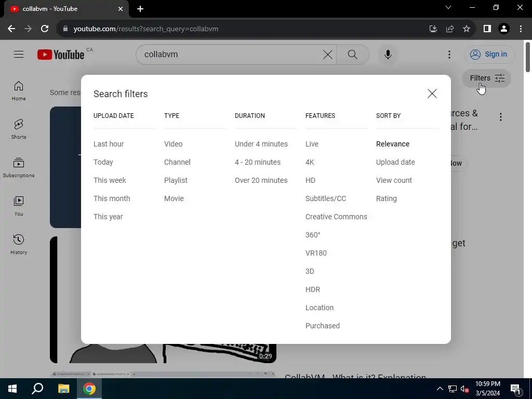Filter duration 4 - 20 minutes

click(258, 162)
